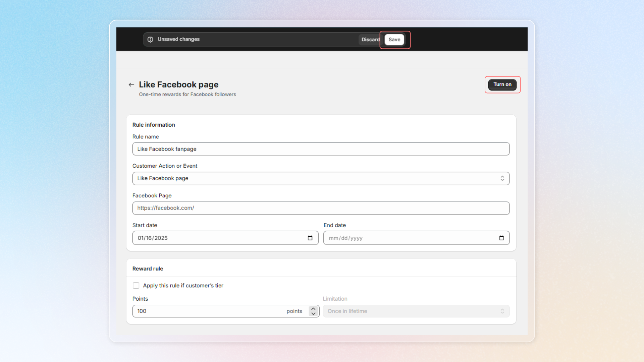Discard the unsaved changes

[370, 40]
